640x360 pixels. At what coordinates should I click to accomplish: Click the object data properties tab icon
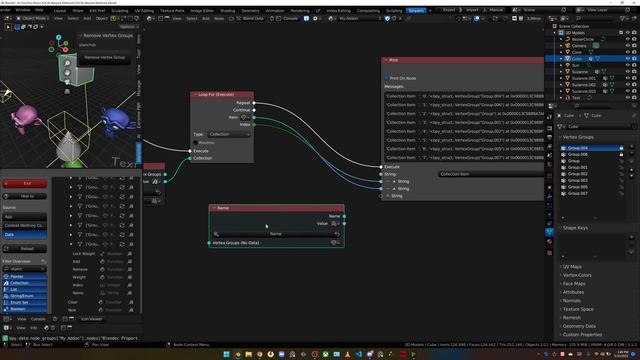click(x=549, y=232)
